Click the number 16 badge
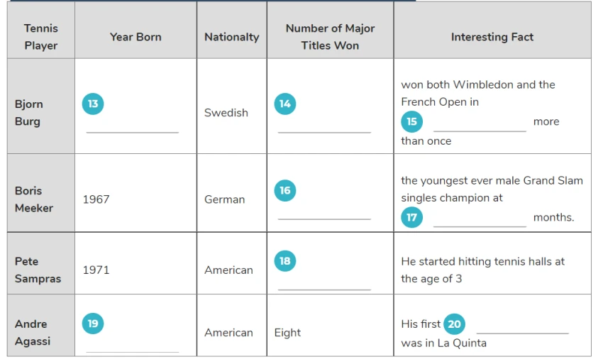603x364 pixels. tap(285, 190)
